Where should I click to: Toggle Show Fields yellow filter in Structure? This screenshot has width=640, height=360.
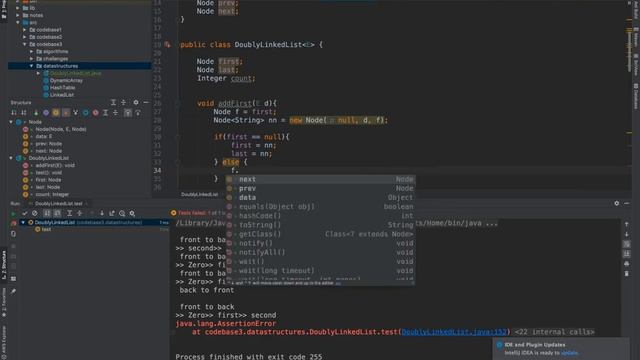[x=56, y=112]
